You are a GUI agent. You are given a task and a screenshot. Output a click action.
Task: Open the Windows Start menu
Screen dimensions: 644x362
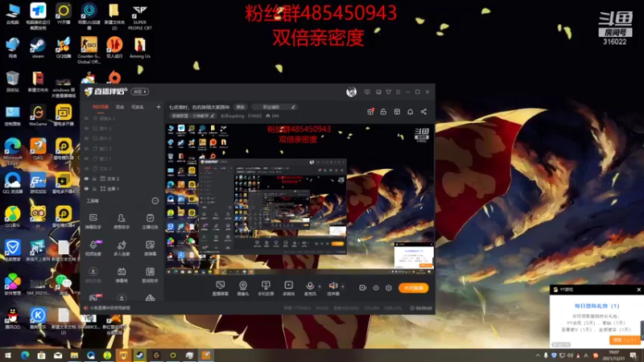[8, 356]
